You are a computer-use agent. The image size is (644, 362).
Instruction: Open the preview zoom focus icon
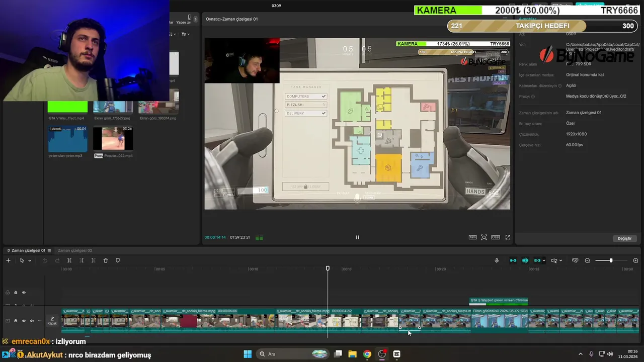tap(484, 237)
